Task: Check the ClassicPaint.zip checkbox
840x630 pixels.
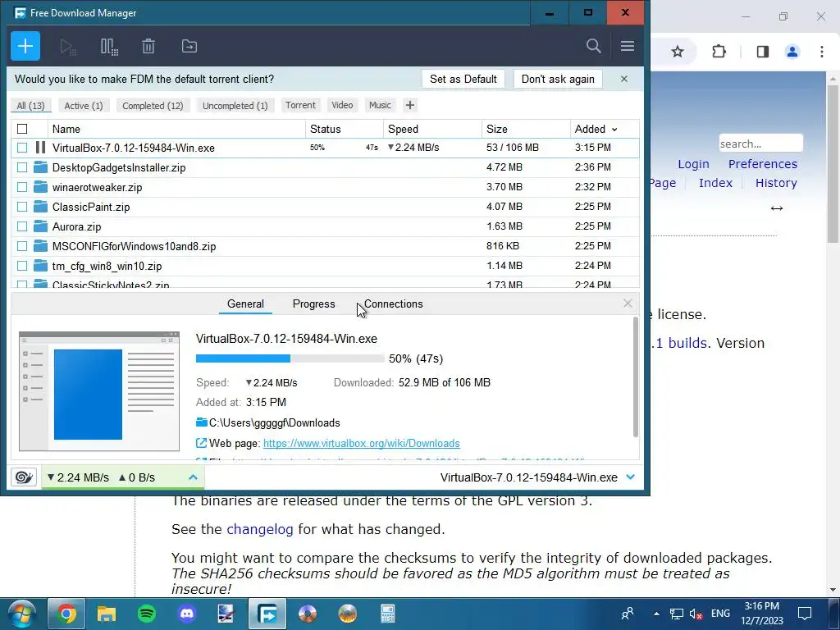Action: tap(22, 206)
